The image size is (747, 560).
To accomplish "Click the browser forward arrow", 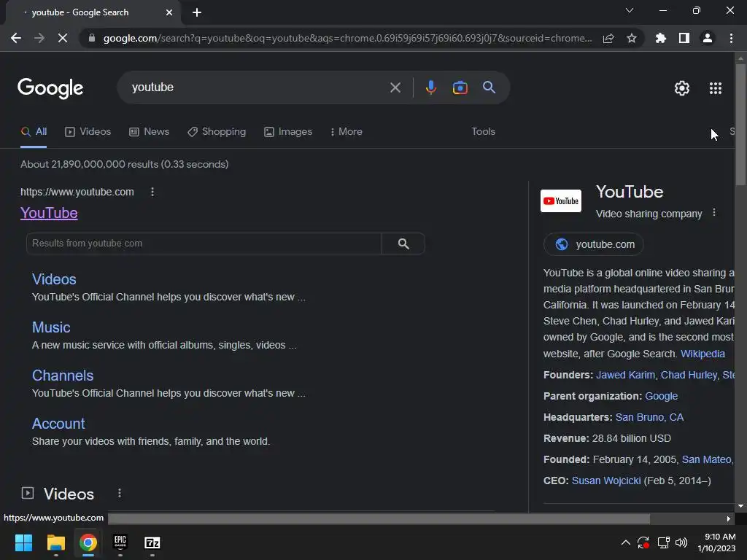I will tap(39, 38).
